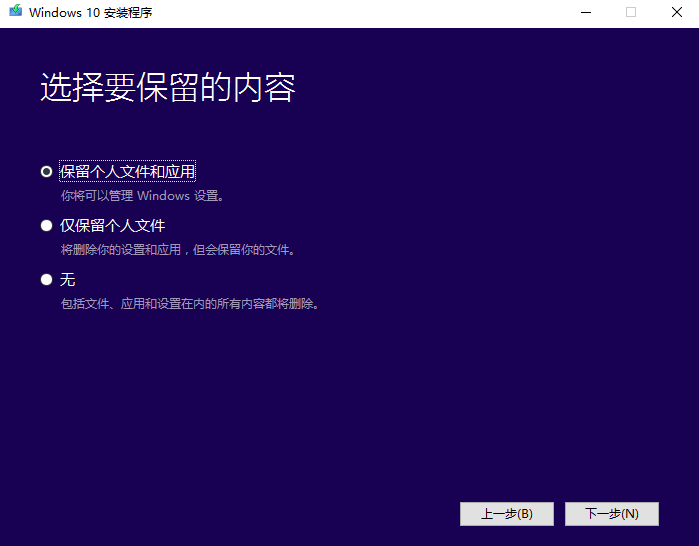Close the Windows 10 安装程序 window

click(x=676, y=13)
